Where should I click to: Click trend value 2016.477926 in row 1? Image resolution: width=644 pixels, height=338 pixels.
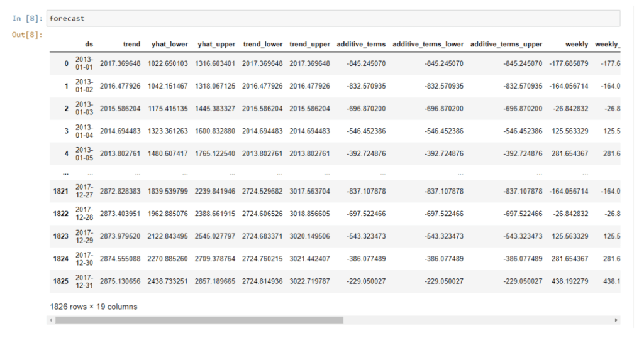[x=120, y=86]
